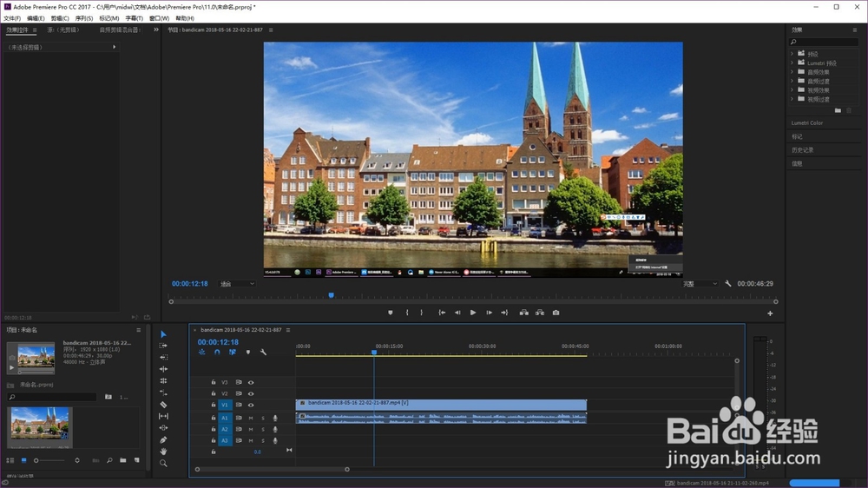Select the Hand tool
Screen dimensions: 868x488
click(163, 452)
